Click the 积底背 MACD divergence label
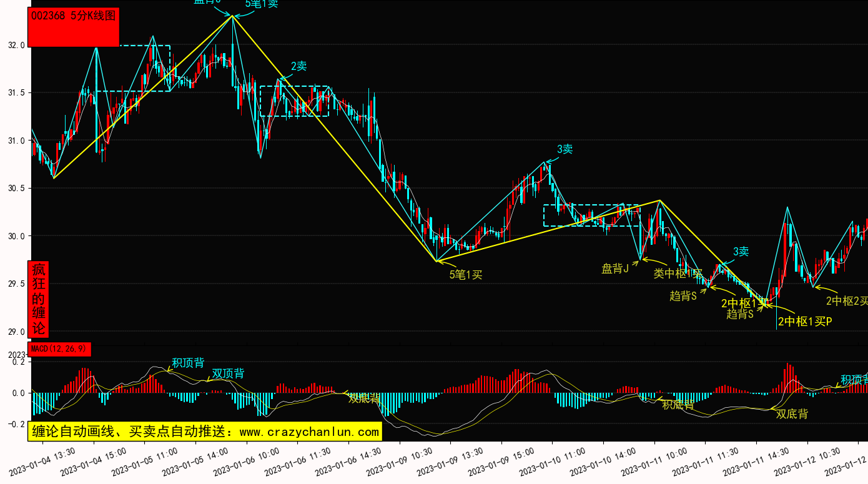 [x=678, y=403]
